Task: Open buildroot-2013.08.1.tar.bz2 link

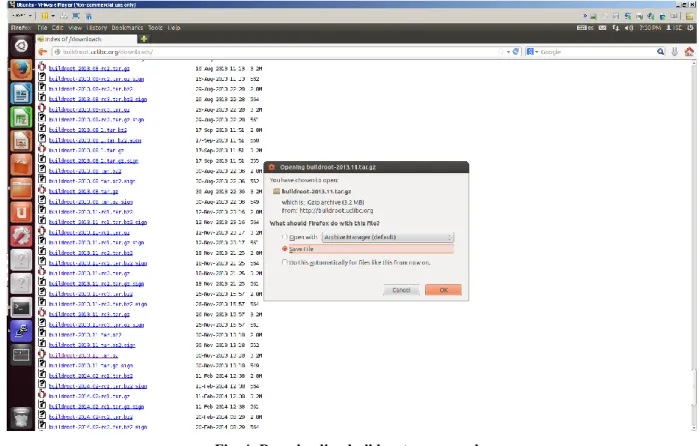Action: [x=88, y=130]
